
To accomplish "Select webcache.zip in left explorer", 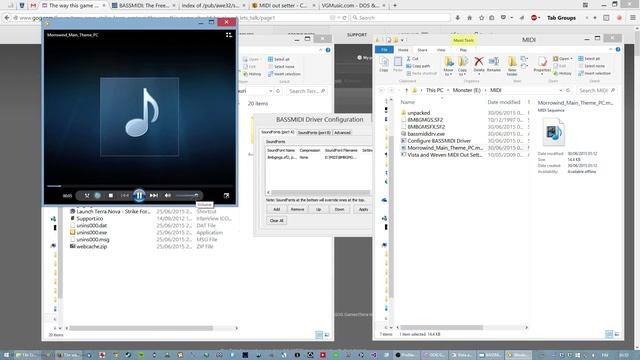I will point(91,247).
